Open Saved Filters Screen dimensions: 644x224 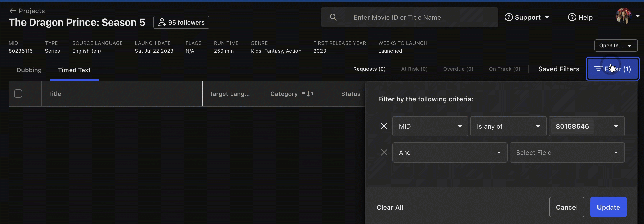pyautogui.click(x=559, y=69)
